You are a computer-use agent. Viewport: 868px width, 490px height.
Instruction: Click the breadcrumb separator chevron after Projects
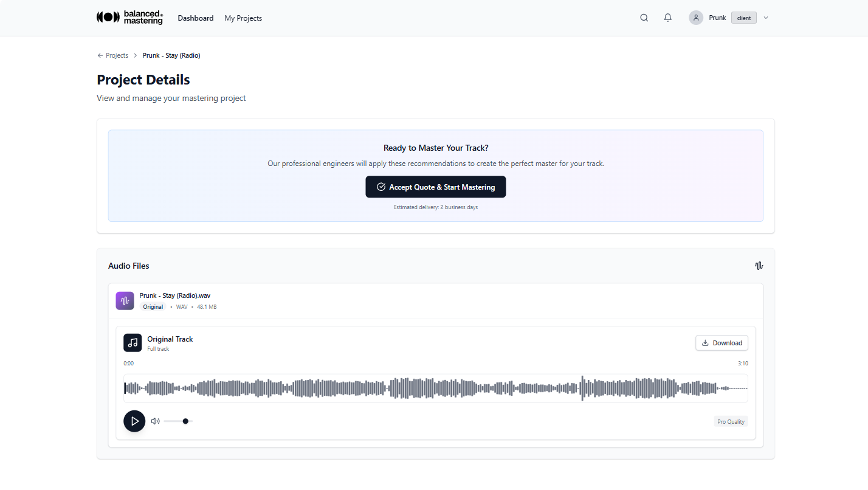(x=135, y=55)
